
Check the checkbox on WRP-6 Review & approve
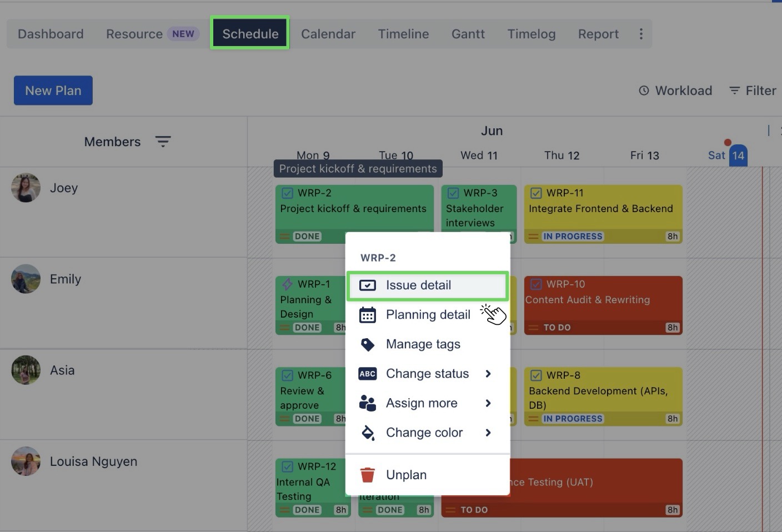288,375
